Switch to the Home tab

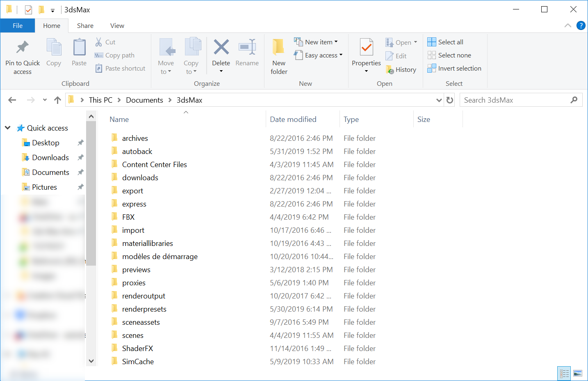pos(52,25)
